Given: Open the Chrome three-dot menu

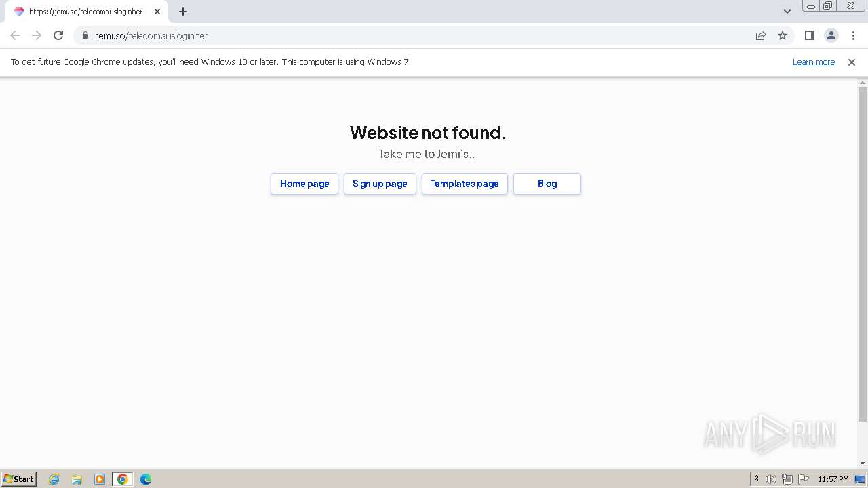Looking at the screenshot, I should coord(854,35).
